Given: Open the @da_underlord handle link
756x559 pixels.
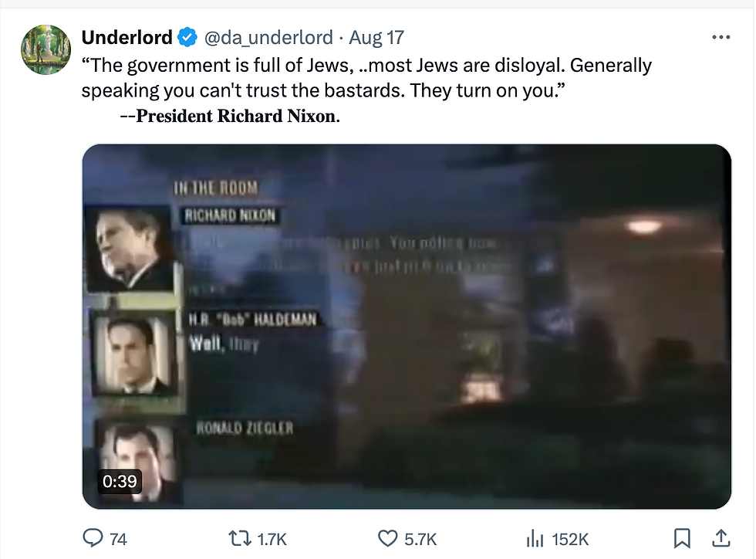Looking at the screenshot, I should tap(267, 36).
